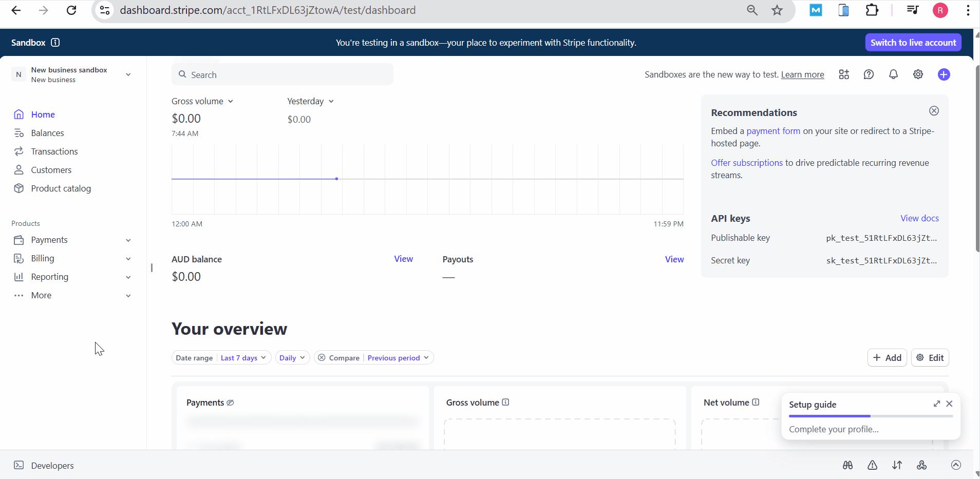Click the Setup guide progress bar
This screenshot has height=479, width=980.
click(x=871, y=416)
